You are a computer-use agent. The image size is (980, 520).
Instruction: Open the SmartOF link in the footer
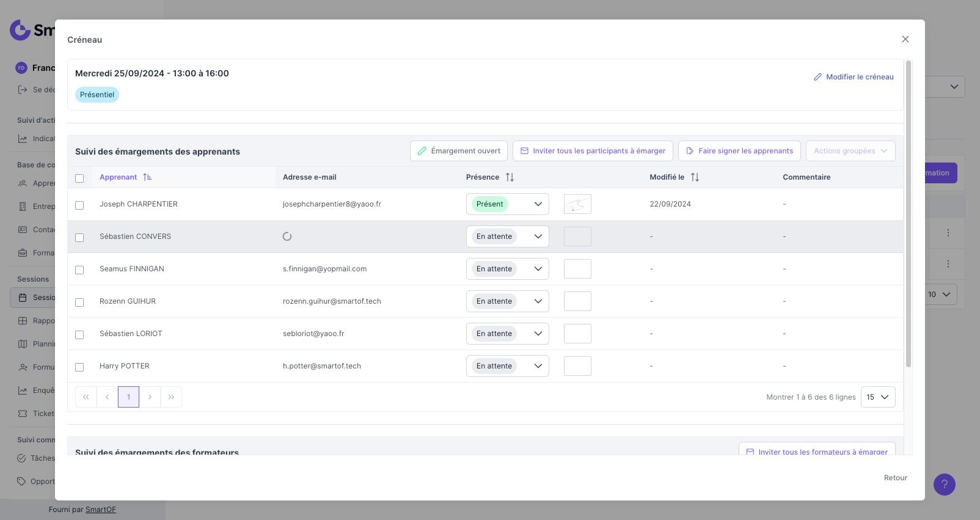point(101,510)
